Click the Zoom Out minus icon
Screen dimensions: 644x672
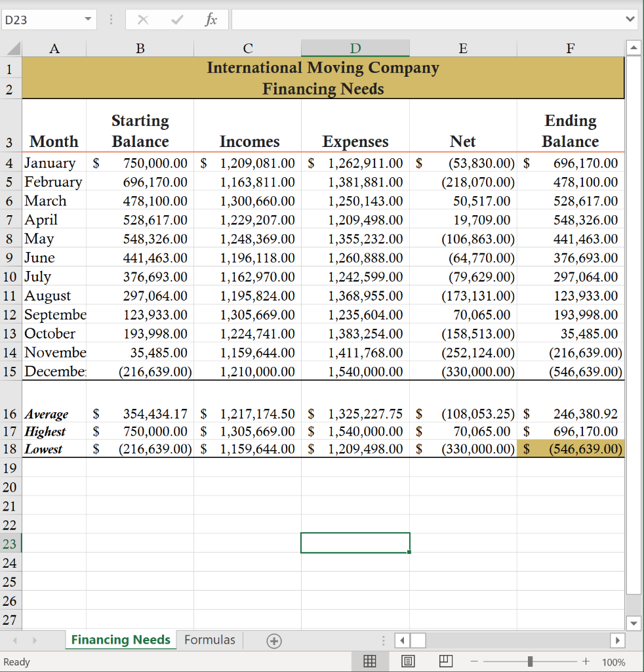click(473, 661)
